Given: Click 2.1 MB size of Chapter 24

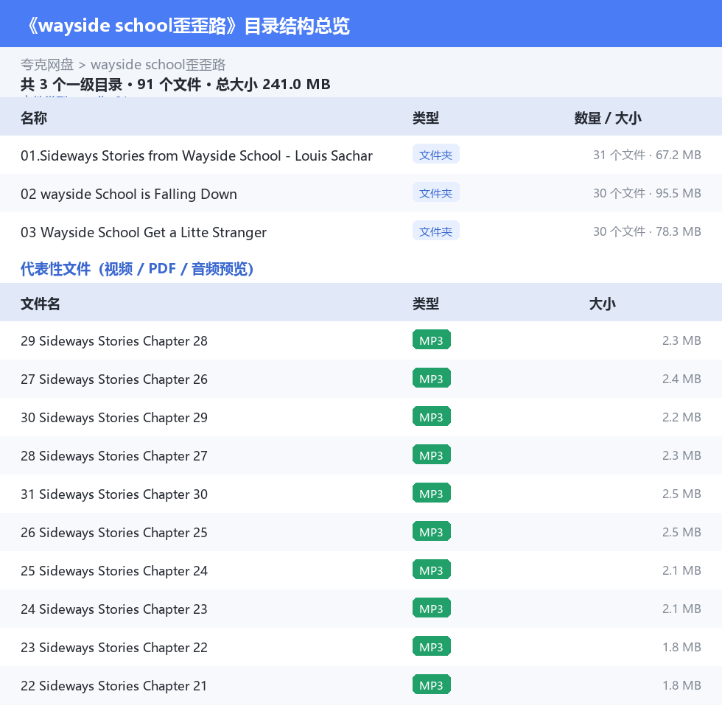Looking at the screenshot, I should 681,570.
